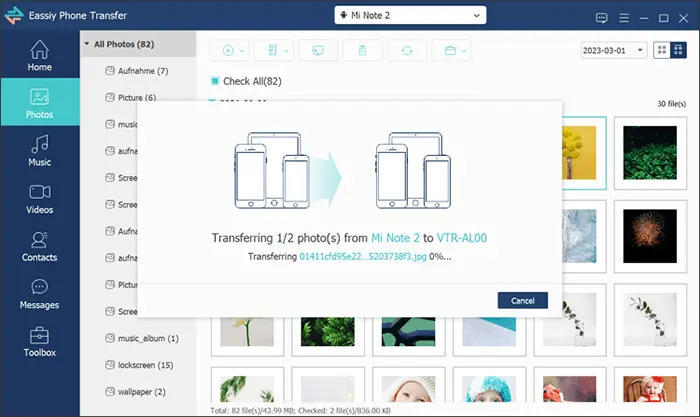This screenshot has height=417, width=700.
Task: Select the fireworks photo thumbnail
Action: coord(650,236)
